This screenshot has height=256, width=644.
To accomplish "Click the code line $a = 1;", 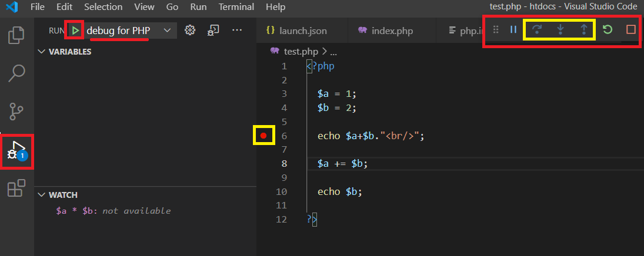I will point(337,94).
